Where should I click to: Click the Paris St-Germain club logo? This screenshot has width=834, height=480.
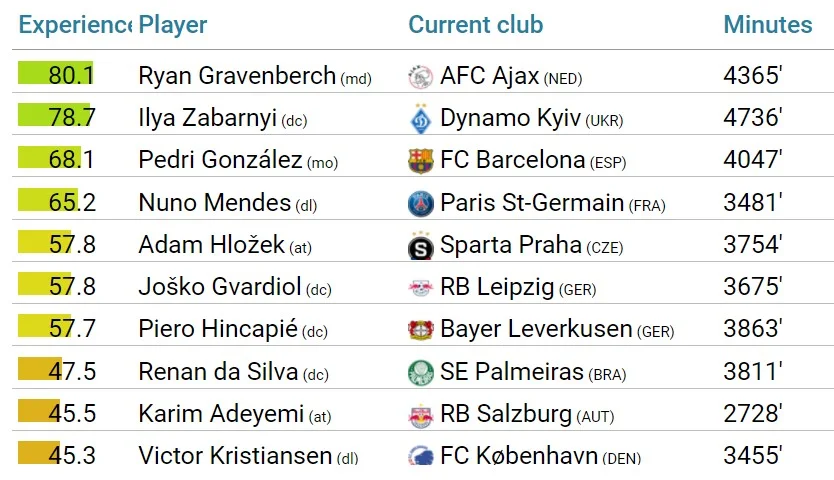pos(420,203)
